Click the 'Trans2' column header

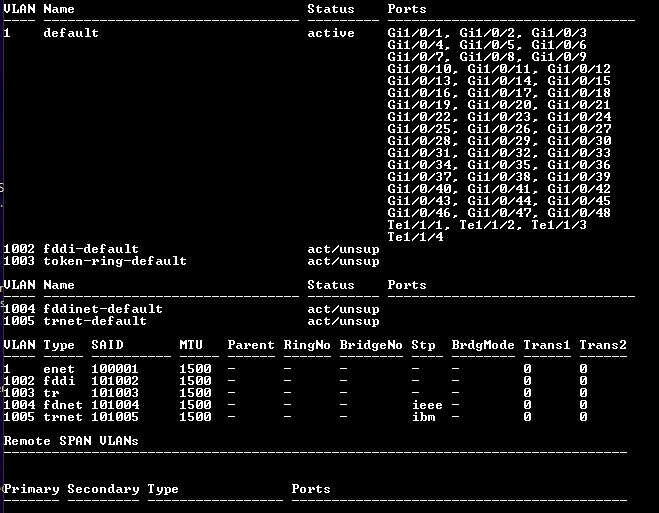tap(603, 345)
